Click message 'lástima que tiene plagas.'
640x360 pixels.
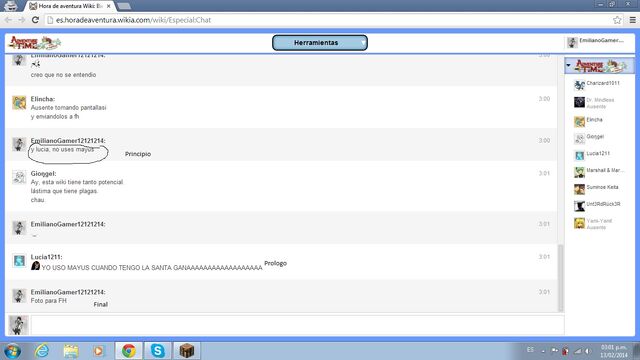pos(64,191)
